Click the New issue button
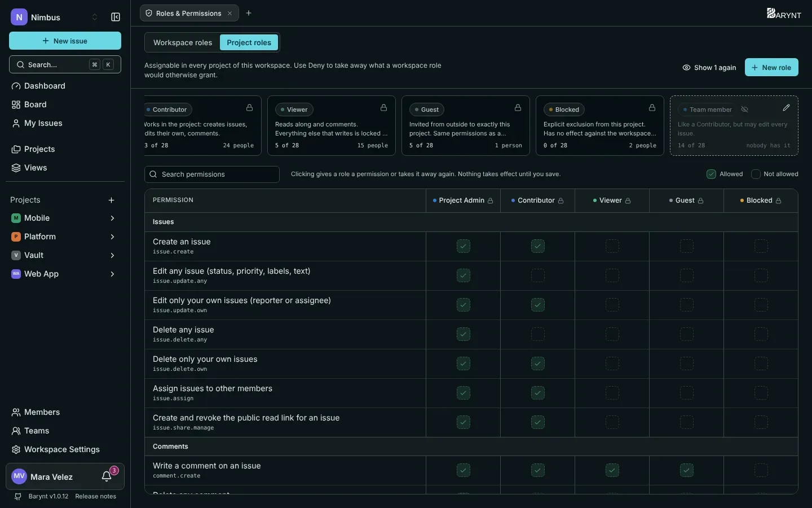812x508 pixels. (x=65, y=41)
